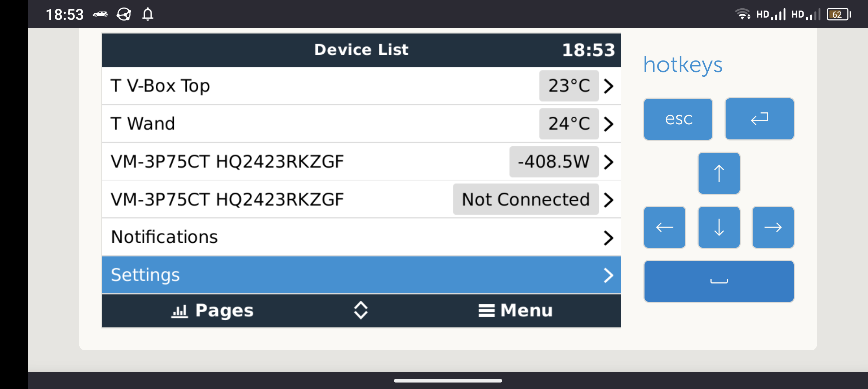Click the up arrow hotkey
The image size is (868, 389).
(x=719, y=173)
